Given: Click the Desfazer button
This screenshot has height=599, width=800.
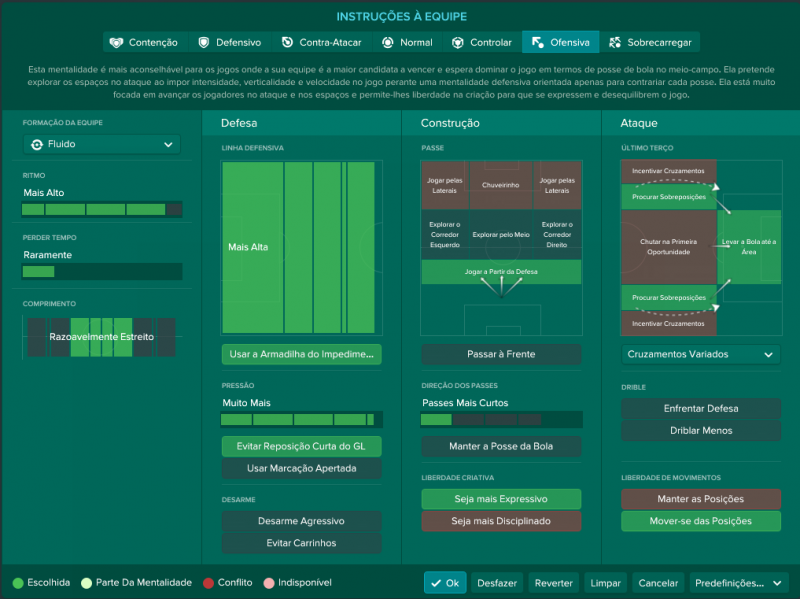Looking at the screenshot, I should pos(497,583).
